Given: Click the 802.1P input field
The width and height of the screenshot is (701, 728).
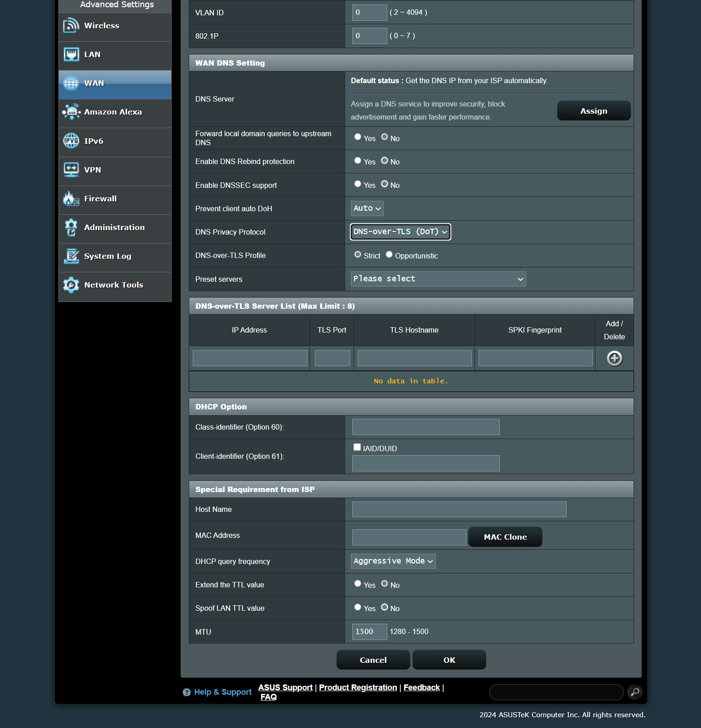Looking at the screenshot, I should 369,36.
